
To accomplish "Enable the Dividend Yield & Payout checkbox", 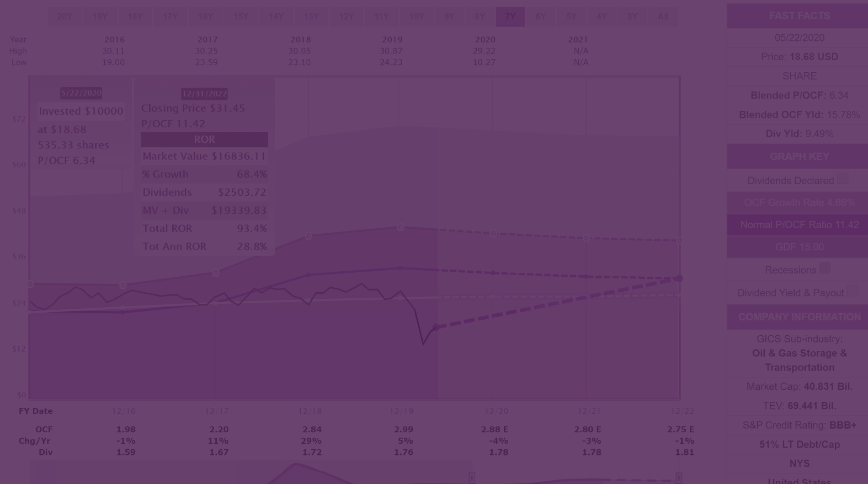I will [x=852, y=291].
